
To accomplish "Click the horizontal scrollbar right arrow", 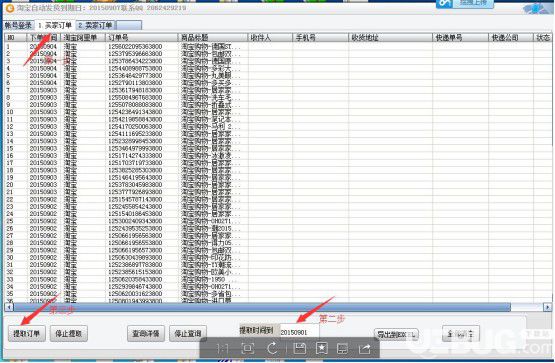I will tap(548, 307).
